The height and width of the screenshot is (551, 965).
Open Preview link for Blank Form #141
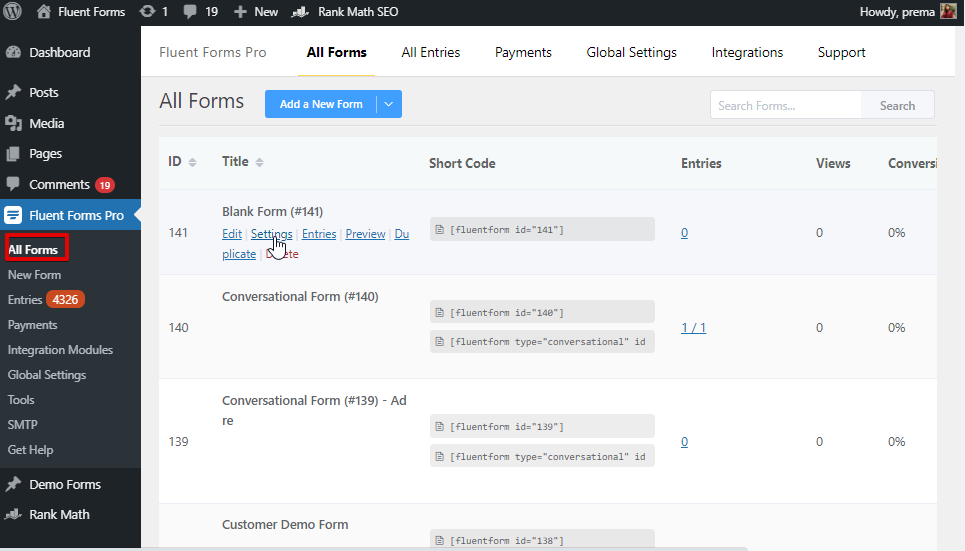point(365,234)
